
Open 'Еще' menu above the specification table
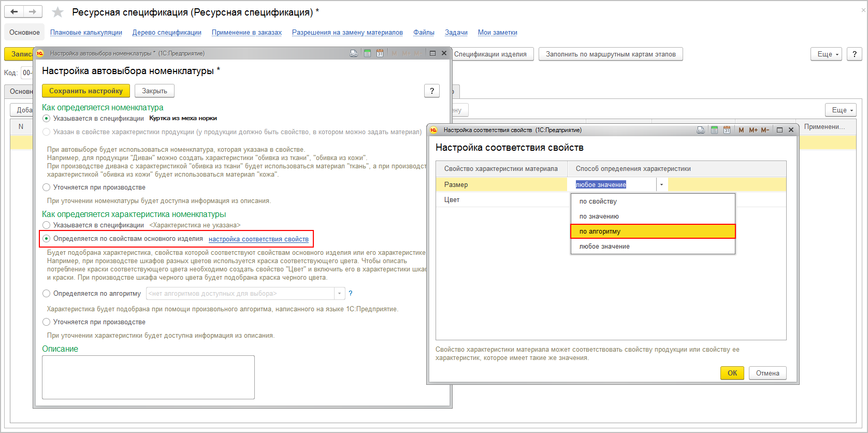click(x=841, y=110)
